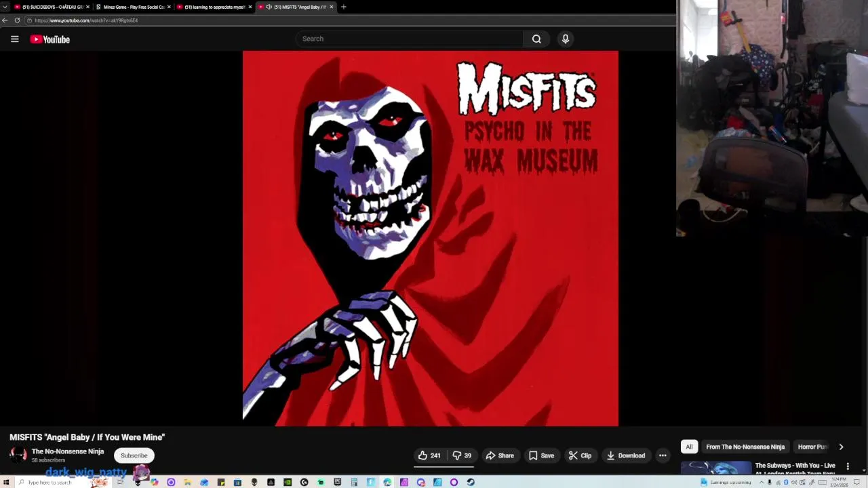
Task: Like the video with thumbs up
Action: pyautogui.click(x=429, y=455)
